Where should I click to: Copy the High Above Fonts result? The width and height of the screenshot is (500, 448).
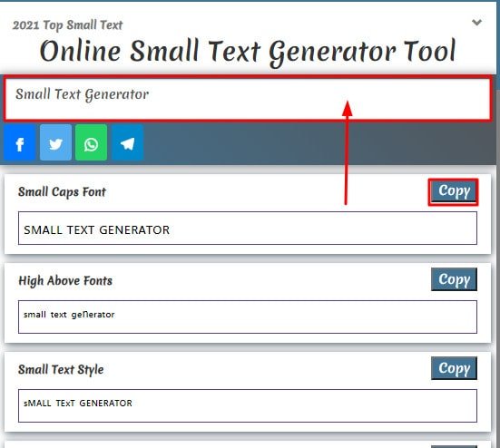click(454, 279)
